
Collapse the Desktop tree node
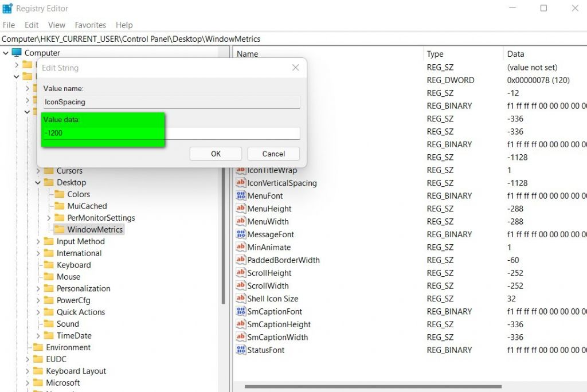pyautogui.click(x=38, y=183)
